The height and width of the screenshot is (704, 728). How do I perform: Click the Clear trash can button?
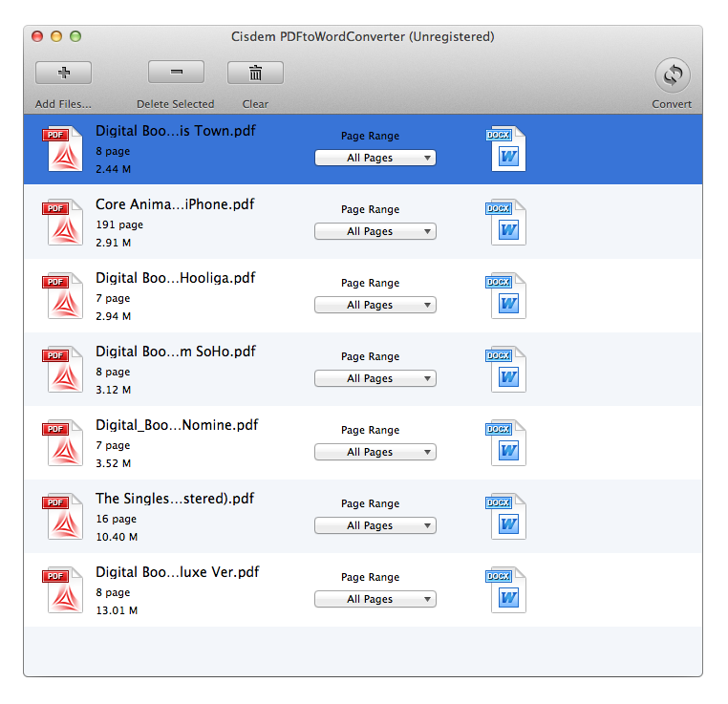coord(255,73)
